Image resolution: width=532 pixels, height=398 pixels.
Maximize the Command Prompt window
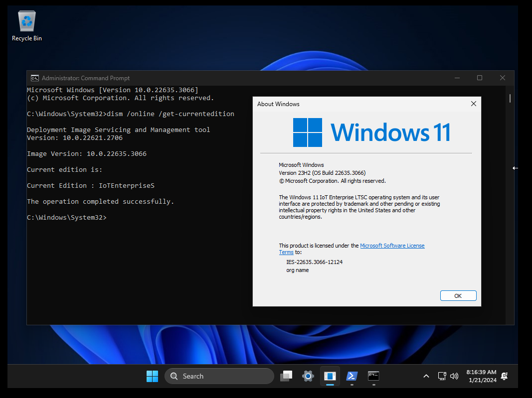point(480,78)
